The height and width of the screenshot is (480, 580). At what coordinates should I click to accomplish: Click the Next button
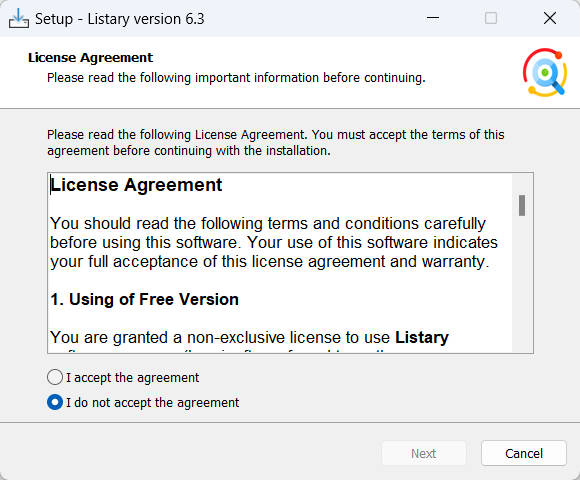424,453
